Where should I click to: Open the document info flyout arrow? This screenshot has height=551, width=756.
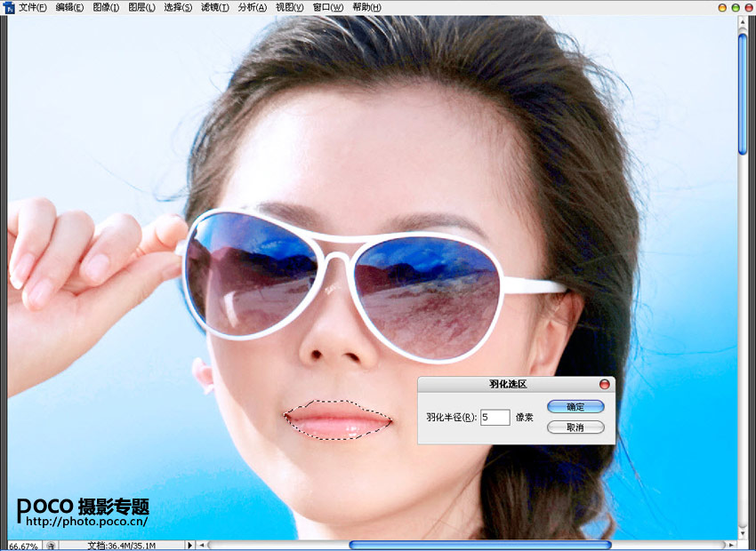[x=189, y=546]
